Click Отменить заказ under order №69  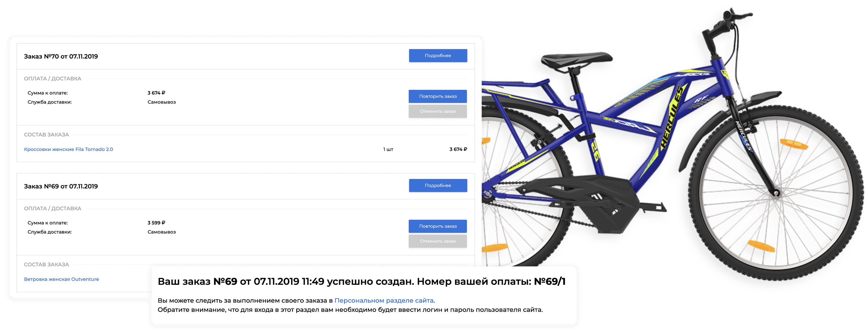[437, 241]
